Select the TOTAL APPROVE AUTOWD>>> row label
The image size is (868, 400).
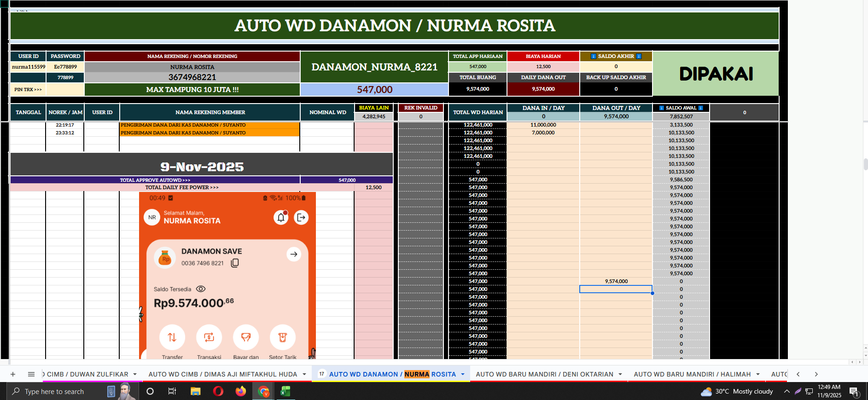(x=155, y=180)
